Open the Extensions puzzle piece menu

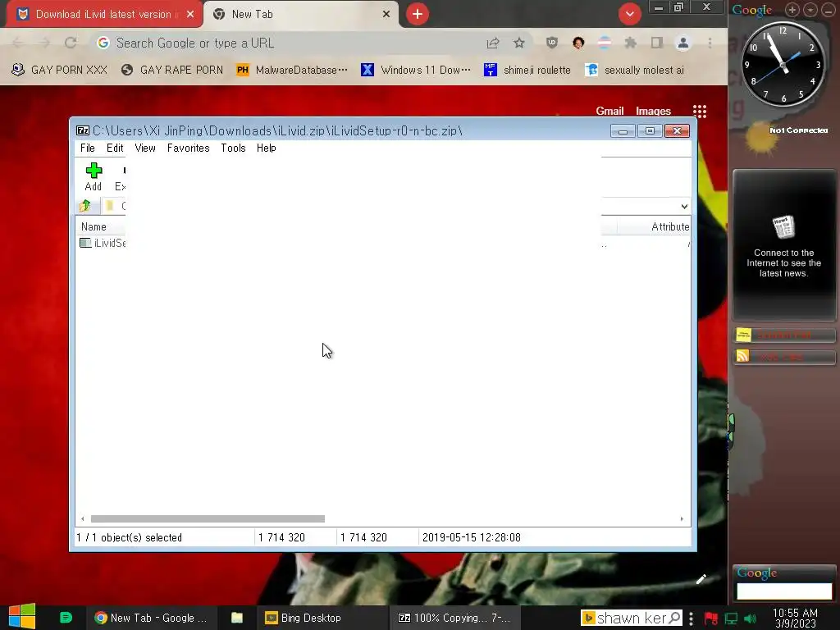point(631,43)
